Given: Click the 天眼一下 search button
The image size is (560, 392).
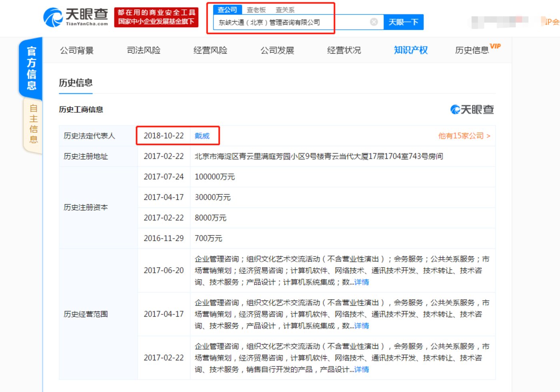Looking at the screenshot, I should pyautogui.click(x=404, y=22).
